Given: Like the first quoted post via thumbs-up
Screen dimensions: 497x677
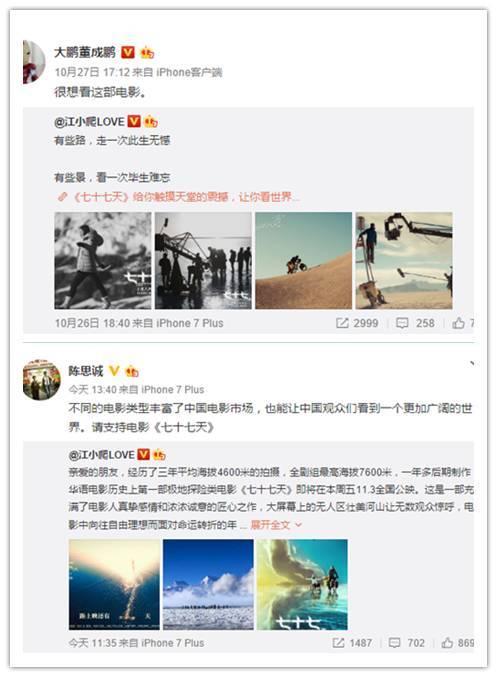Looking at the screenshot, I should (458, 323).
